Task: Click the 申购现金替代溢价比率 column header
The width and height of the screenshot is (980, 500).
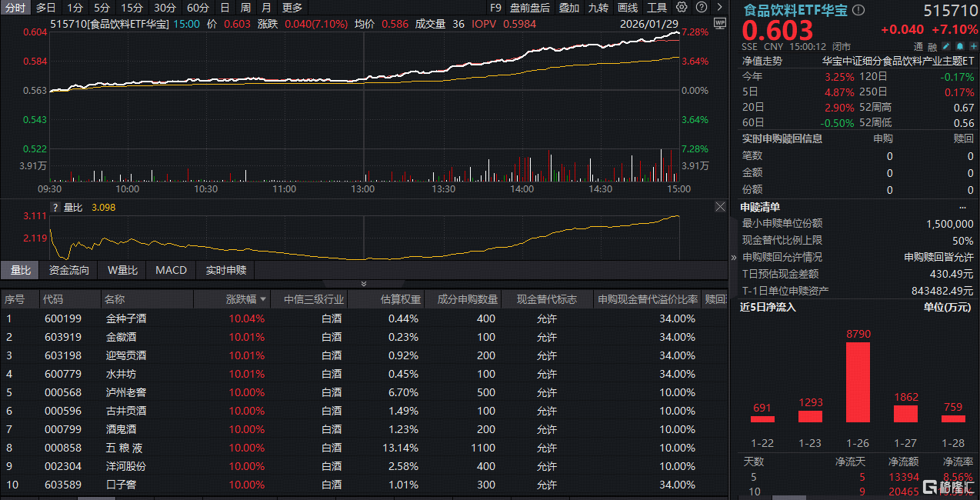Action: (648, 299)
